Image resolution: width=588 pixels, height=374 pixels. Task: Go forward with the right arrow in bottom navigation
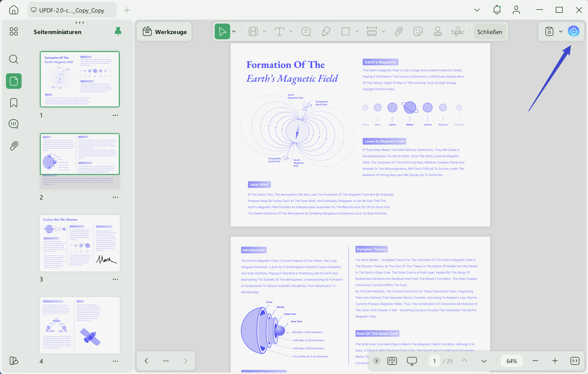(186, 361)
